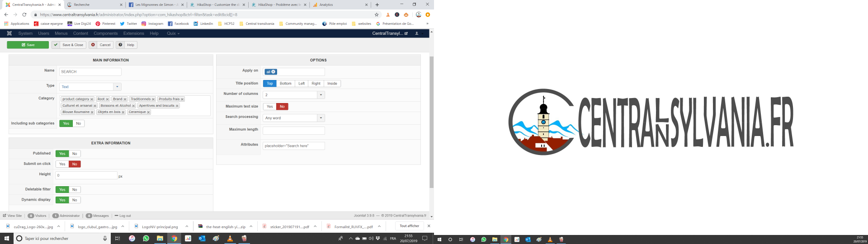This screenshot has height=244, width=868.
Task: Remove the 'Objets en bois' category tag
Action: pyautogui.click(x=123, y=112)
